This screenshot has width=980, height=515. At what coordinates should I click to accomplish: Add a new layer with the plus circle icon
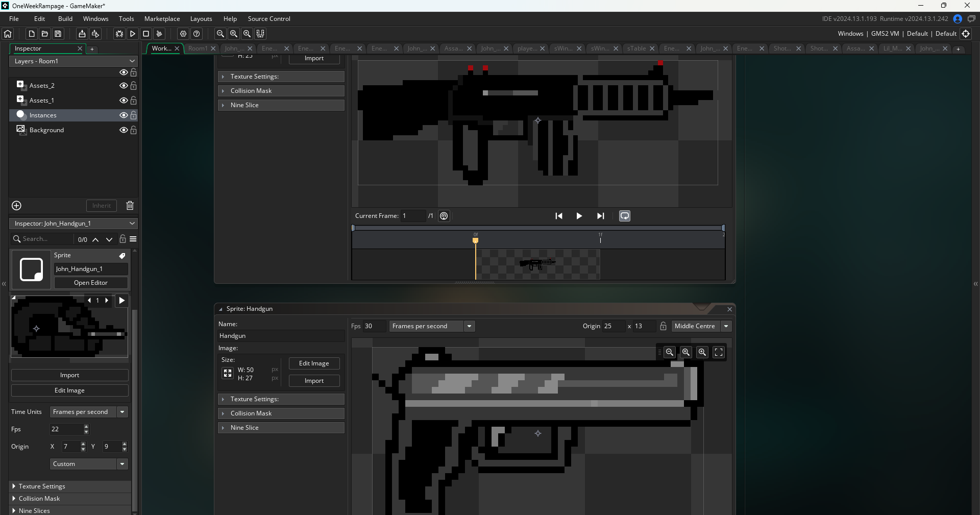[16, 206]
